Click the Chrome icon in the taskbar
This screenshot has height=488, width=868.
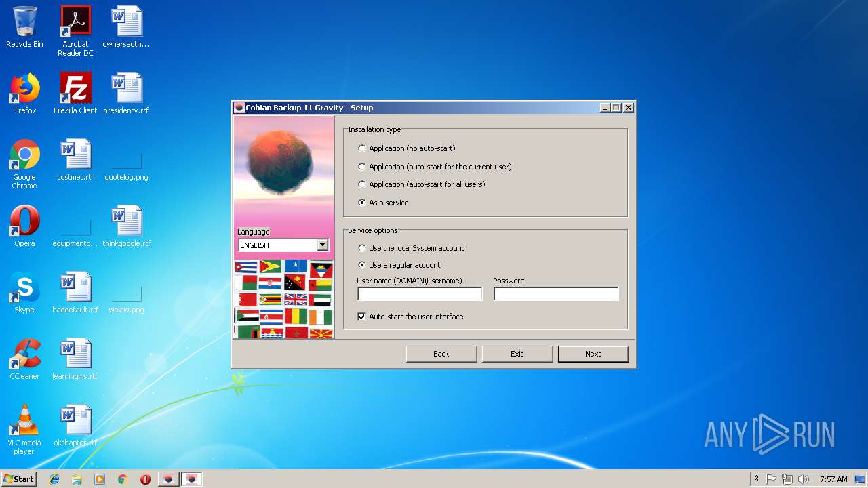tap(122, 479)
